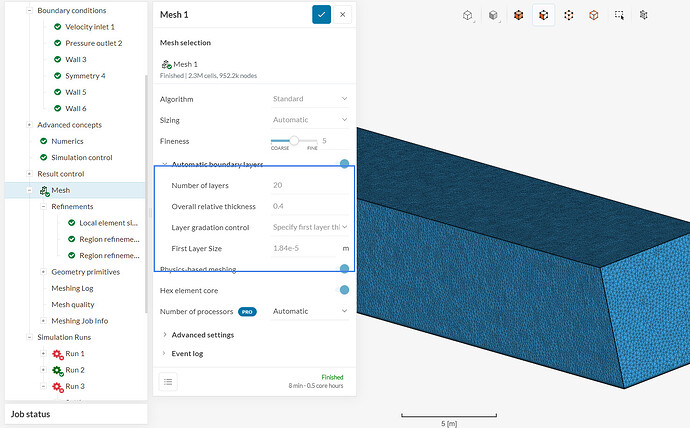This screenshot has height=428, width=690.
Task: Open Mesh quality item
Action: point(73,304)
